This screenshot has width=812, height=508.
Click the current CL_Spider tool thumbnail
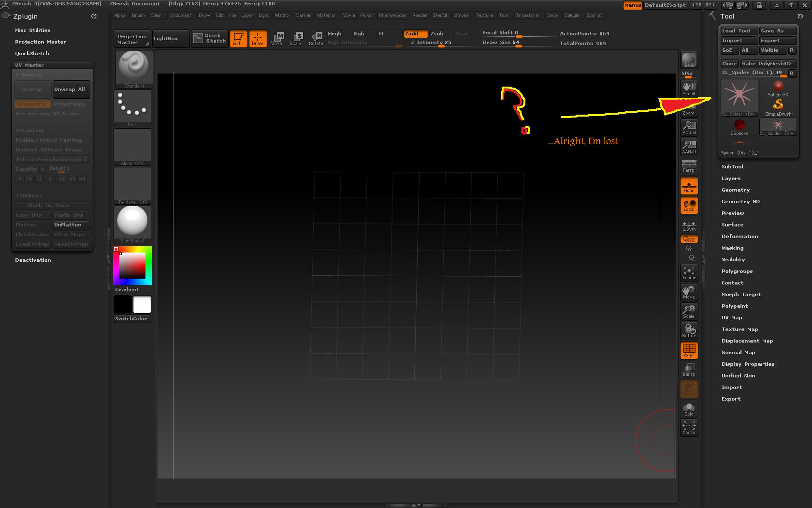[739, 98]
